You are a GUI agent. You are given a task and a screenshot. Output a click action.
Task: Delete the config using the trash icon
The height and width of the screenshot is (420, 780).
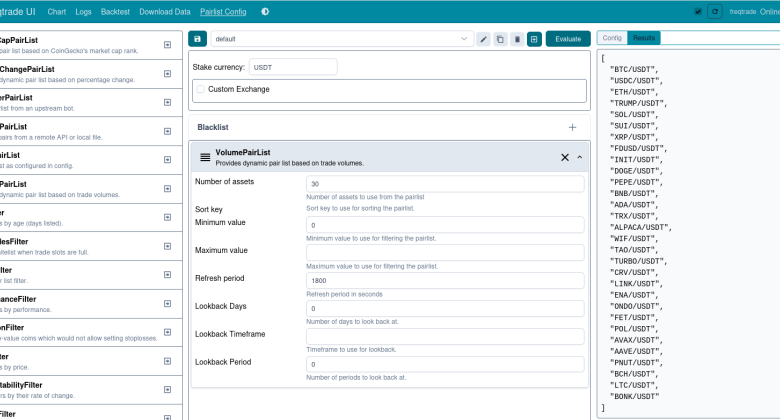pos(516,39)
